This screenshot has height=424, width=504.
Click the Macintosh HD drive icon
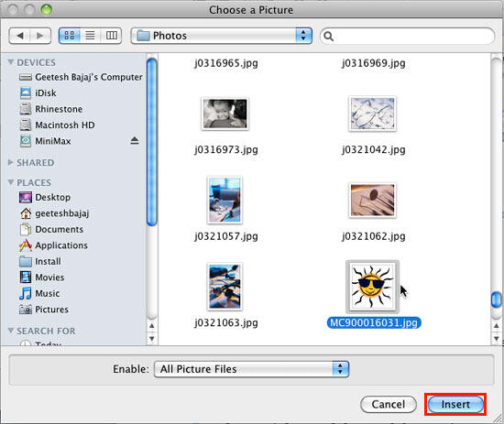[26, 125]
